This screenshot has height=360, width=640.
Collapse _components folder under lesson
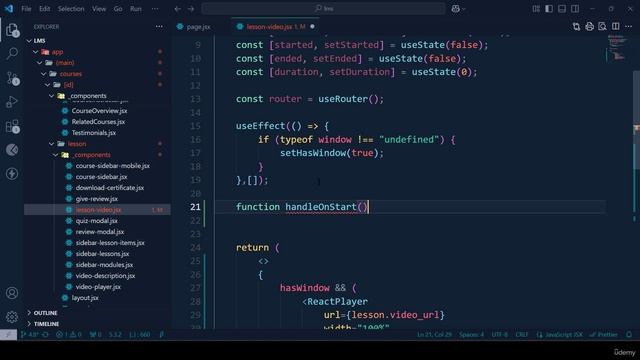tap(92, 155)
